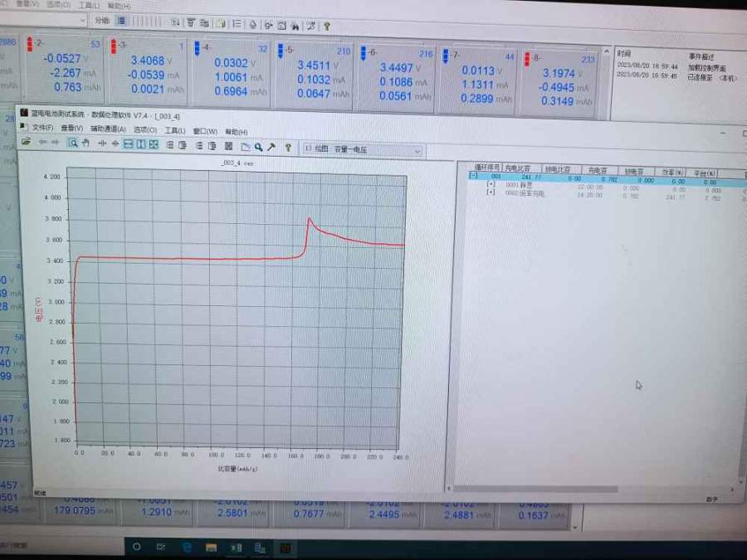Image resolution: width=747 pixels, height=560 pixels.
Task: Open the 窗口(W) menu
Action: click(x=205, y=131)
